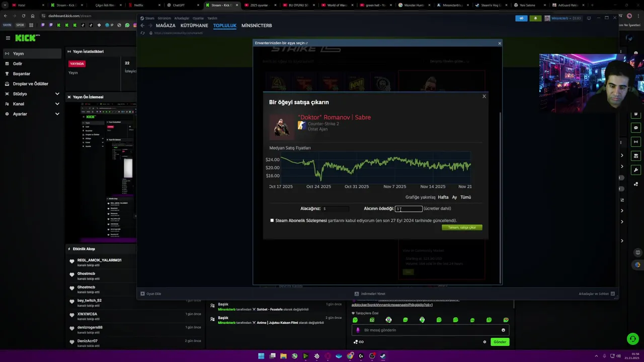Open the tab search dropdown arrow
The width and height of the screenshot is (644, 362).
pos(5,5)
